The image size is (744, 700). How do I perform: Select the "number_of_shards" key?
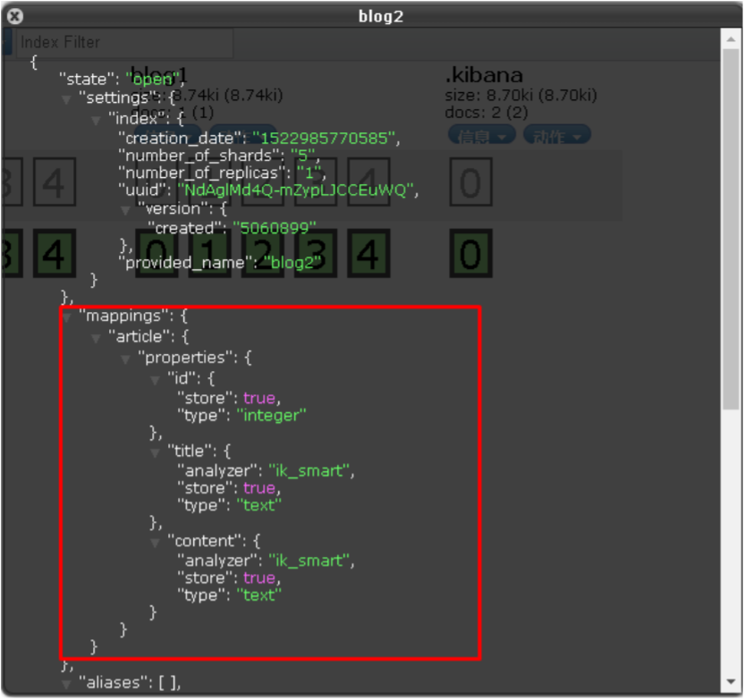click(202, 156)
